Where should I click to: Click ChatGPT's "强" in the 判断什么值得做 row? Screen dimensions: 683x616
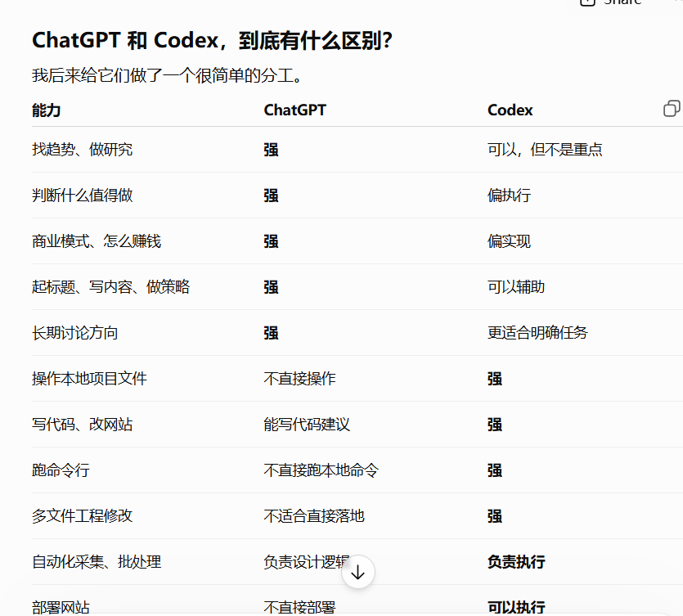pos(271,196)
